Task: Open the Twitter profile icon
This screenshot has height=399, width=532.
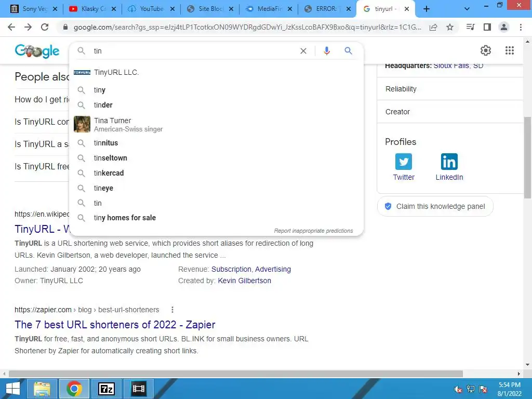Action: (x=404, y=162)
